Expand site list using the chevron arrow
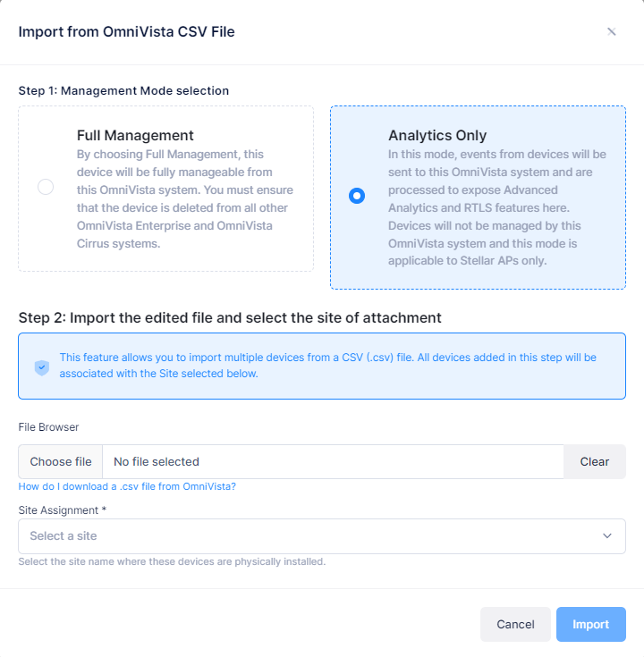 607,536
